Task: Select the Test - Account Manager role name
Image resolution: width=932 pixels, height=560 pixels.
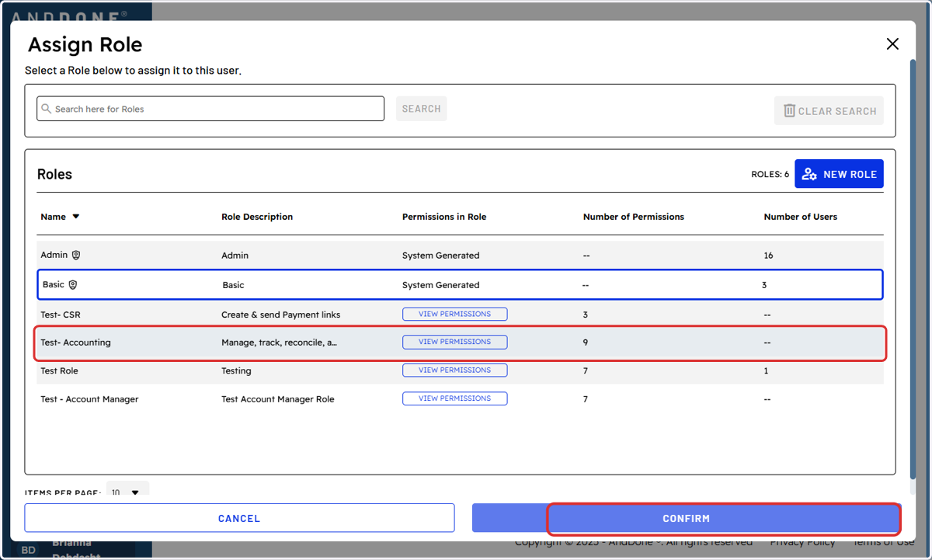Action: click(x=89, y=399)
